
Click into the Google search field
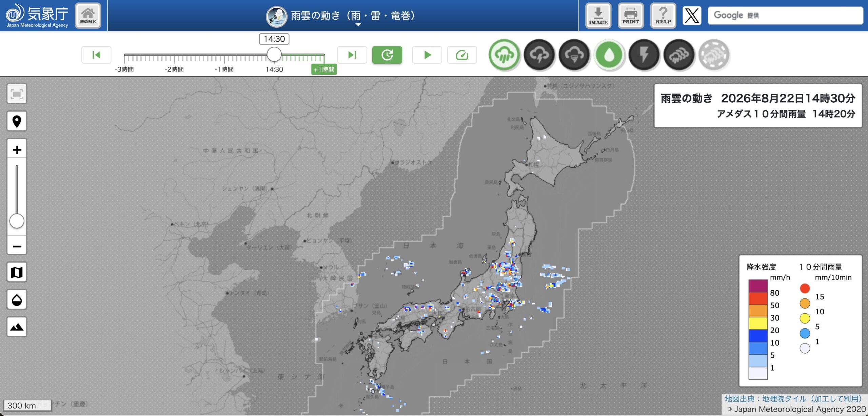785,16
